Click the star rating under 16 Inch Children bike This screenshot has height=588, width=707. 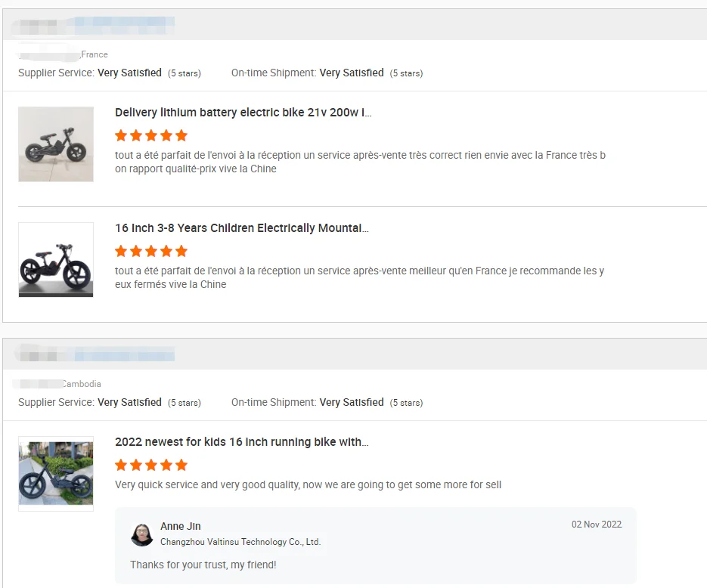point(151,251)
